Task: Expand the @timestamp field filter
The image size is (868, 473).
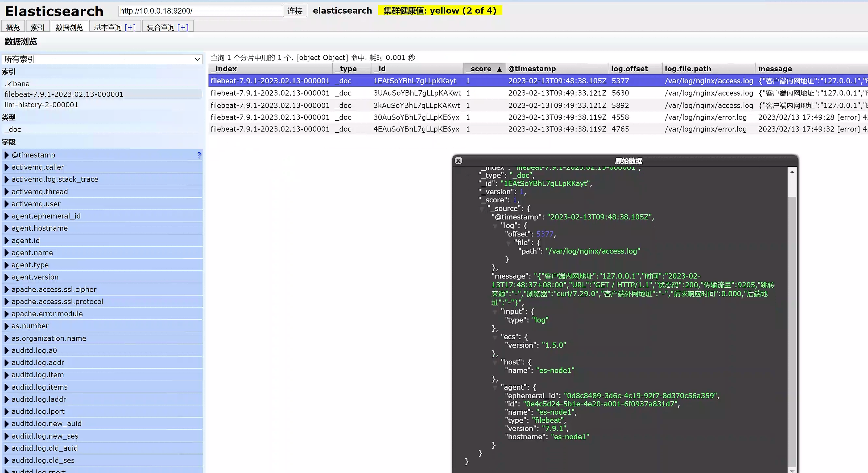Action: (6, 155)
